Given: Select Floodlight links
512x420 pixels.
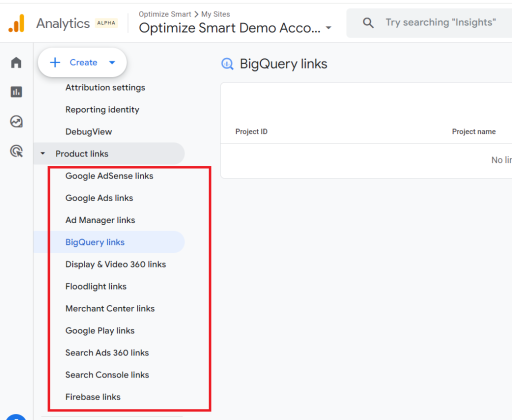Looking at the screenshot, I should click(x=95, y=286).
